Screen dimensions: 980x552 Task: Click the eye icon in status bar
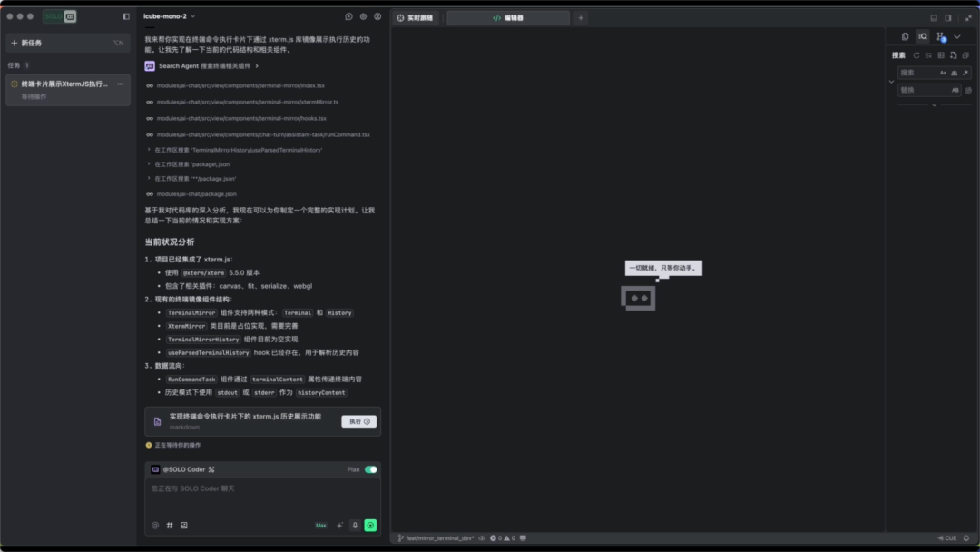coord(482,538)
